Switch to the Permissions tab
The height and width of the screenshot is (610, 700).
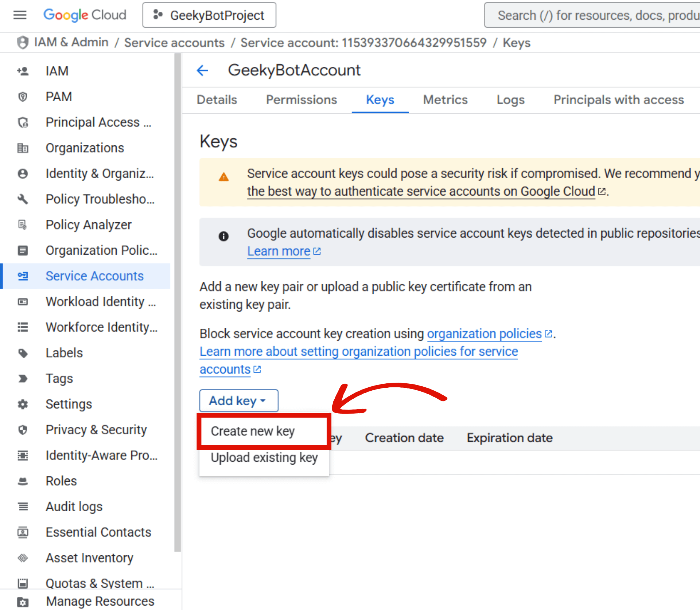pos(302,99)
